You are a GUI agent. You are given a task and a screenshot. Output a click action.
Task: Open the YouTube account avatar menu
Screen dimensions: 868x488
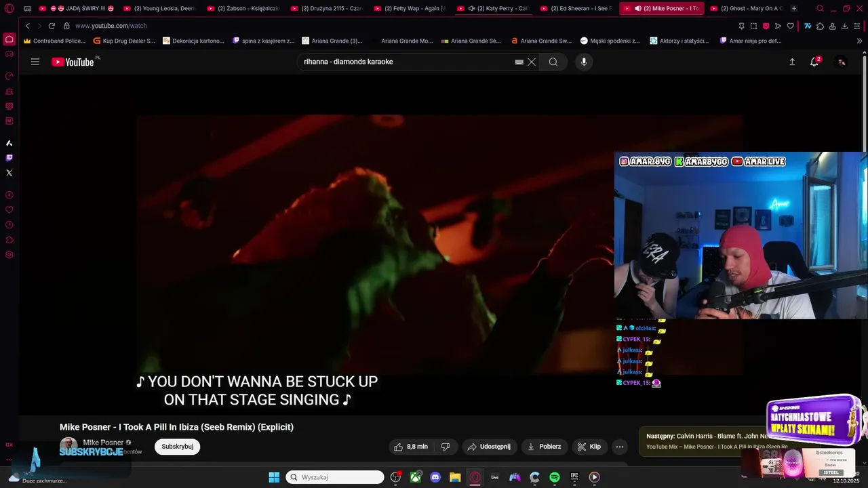pos(841,62)
